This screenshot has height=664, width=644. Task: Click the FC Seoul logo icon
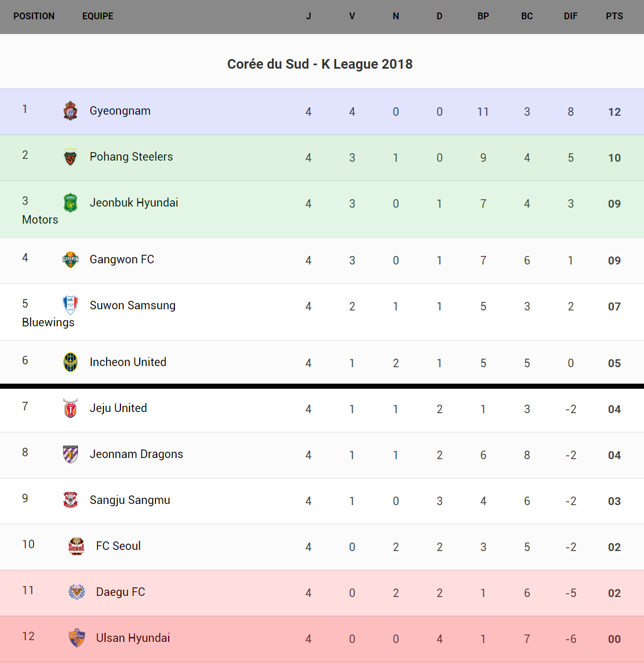[x=77, y=546]
